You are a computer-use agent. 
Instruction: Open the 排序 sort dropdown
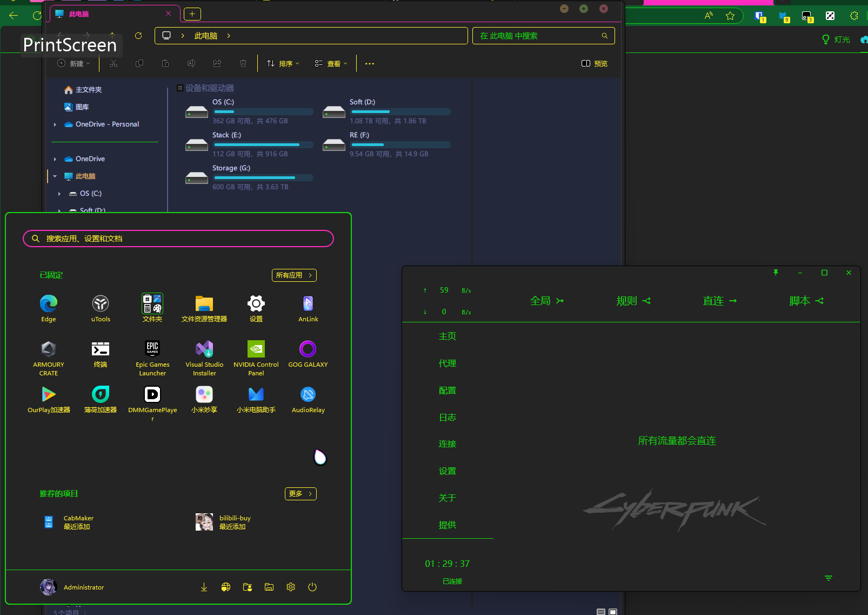[283, 64]
